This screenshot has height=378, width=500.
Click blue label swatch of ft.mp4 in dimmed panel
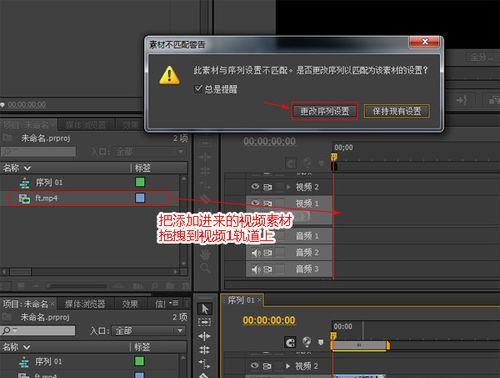click(140, 198)
